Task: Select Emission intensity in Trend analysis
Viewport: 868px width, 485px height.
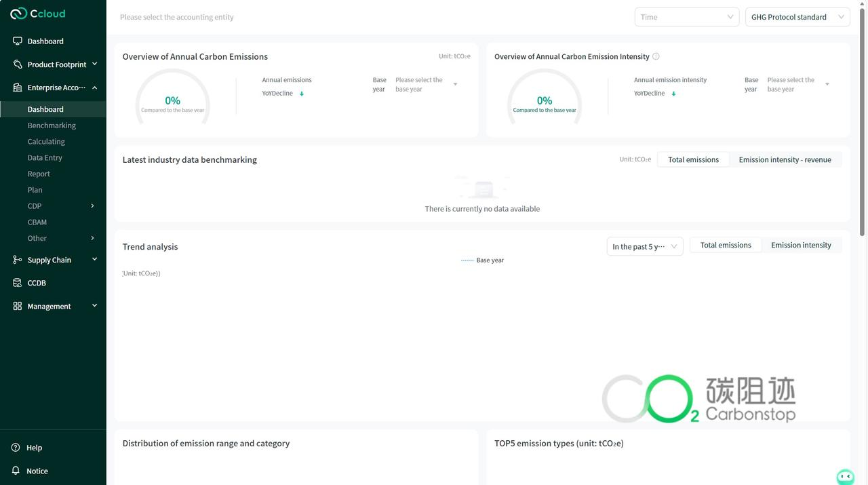Action: (801, 245)
